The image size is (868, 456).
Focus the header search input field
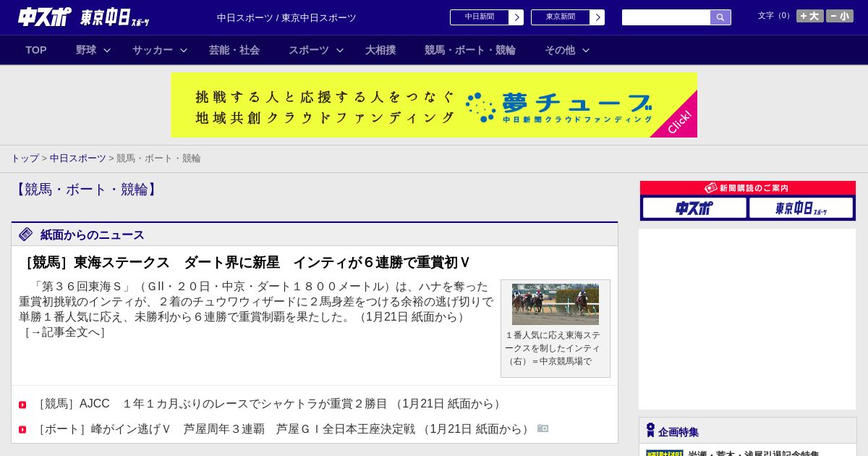coord(666,17)
